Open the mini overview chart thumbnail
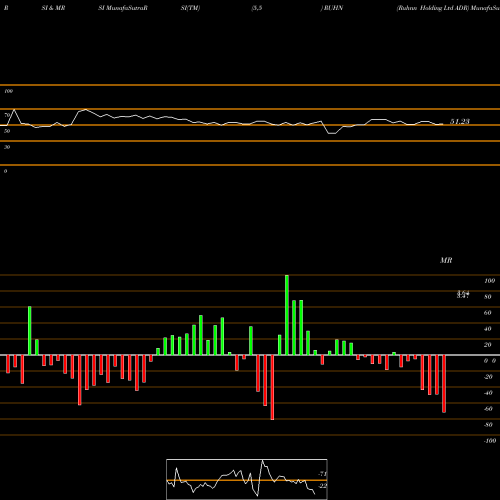500x500 pixels. pyautogui.click(x=247, y=479)
